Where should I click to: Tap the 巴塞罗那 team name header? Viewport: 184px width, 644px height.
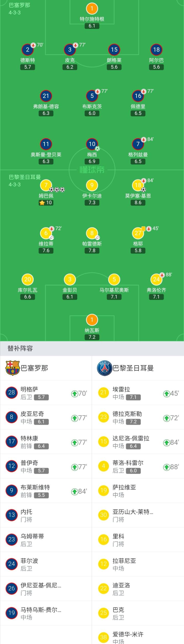[34, 368]
